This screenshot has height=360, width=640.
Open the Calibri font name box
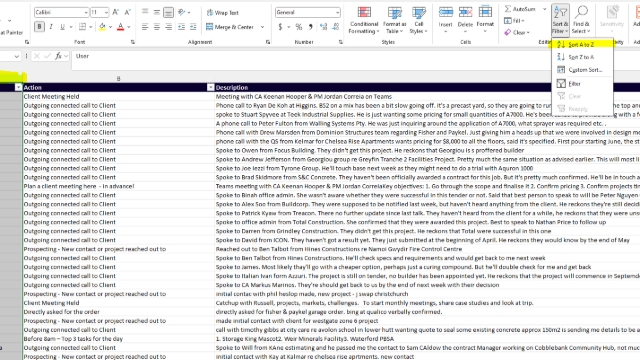point(61,13)
